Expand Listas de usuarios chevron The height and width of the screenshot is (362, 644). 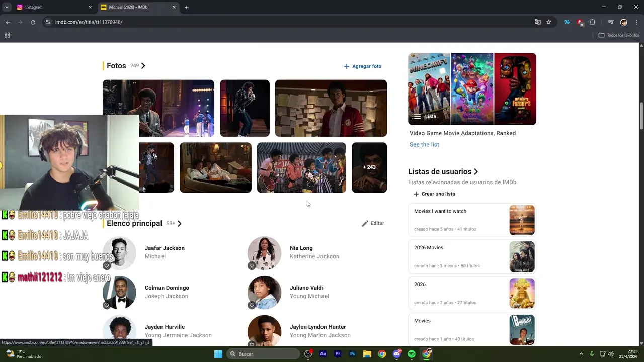click(476, 172)
